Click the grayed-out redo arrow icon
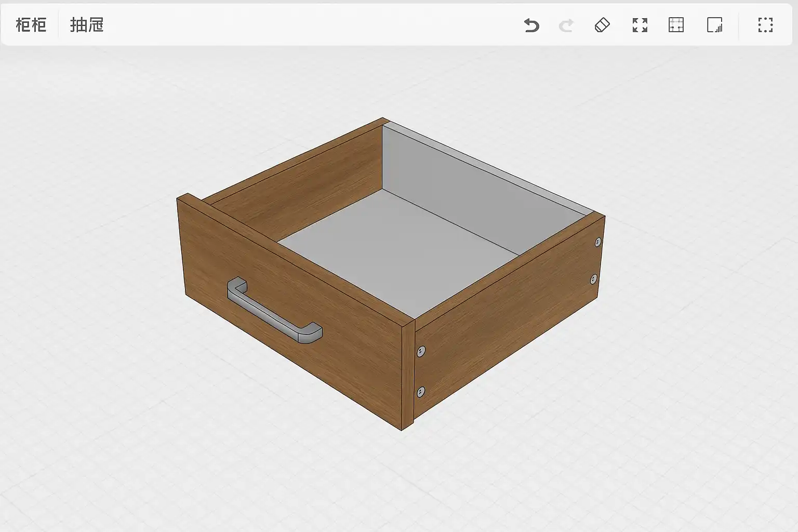Viewport: 798px width, 532px height. pyautogui.click(x=566, y=25)
